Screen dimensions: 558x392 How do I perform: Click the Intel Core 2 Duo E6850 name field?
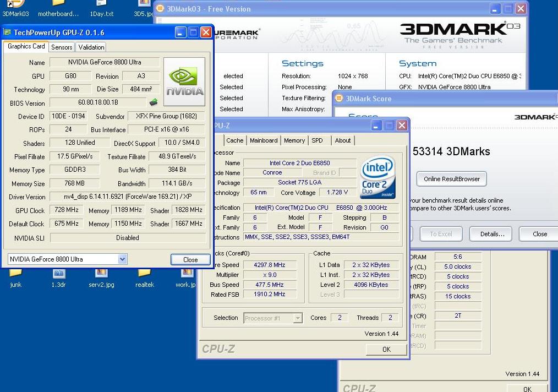point(300,163)
